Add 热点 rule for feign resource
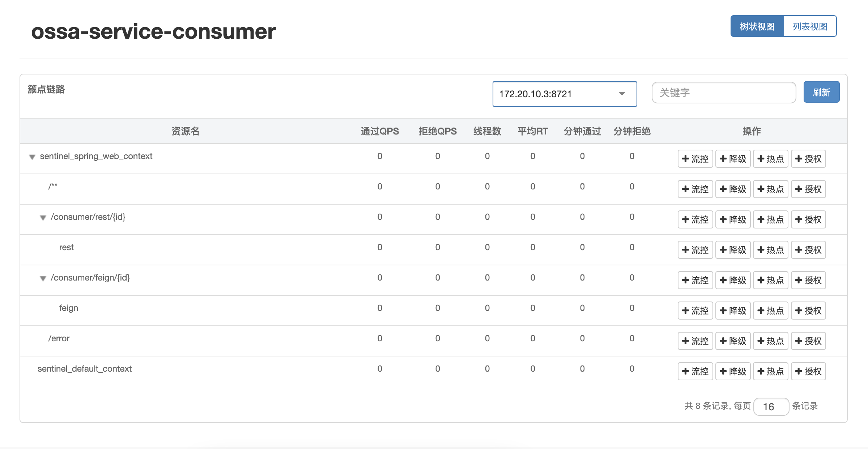Screen dimensions: 868x449 (771, 311)
